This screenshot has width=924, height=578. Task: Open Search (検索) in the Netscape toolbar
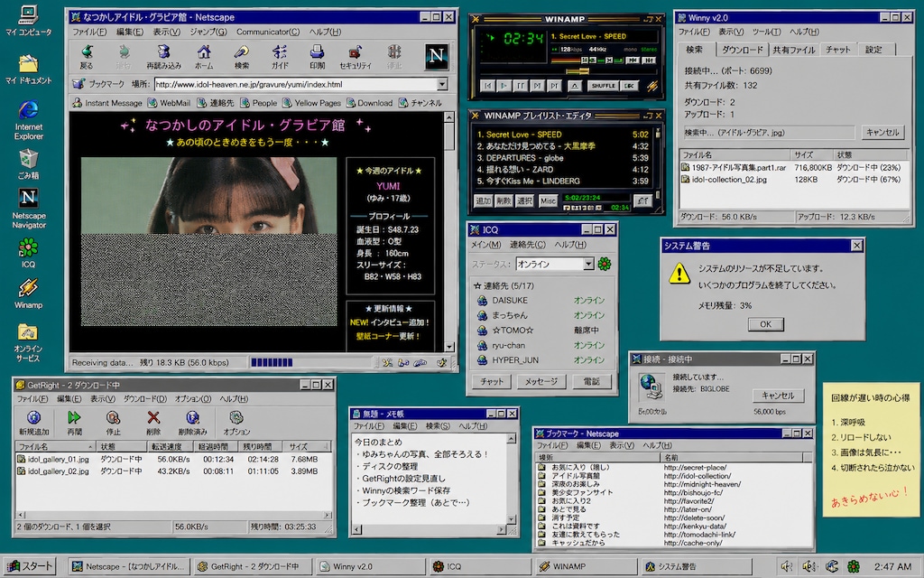(x=241, y=52)
